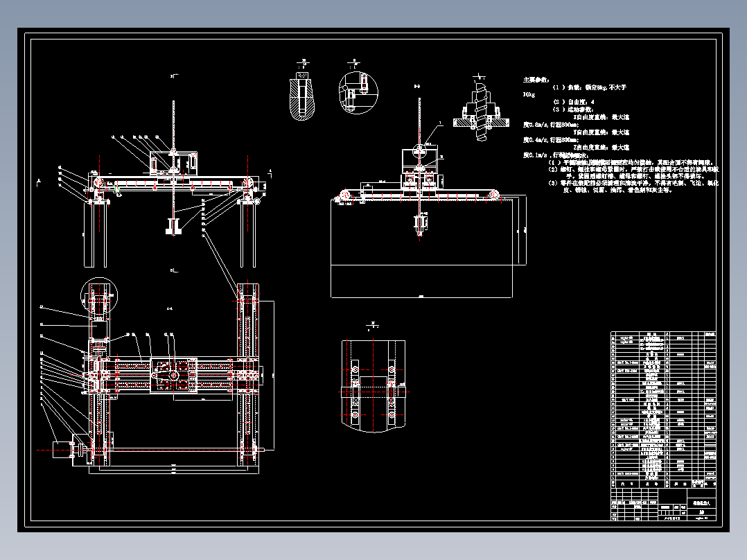This screenshot has height=560, width=747.
Task: Select the ball screw section detail
Action: 481,113
